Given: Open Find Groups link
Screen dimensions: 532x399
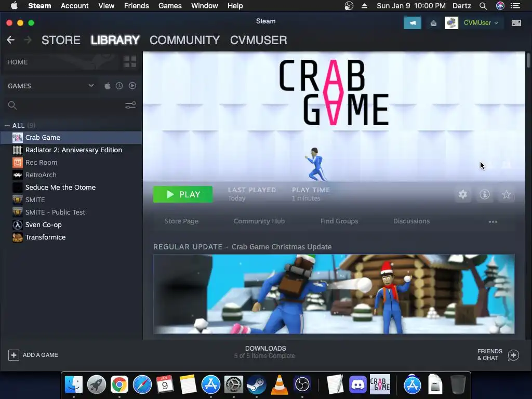Looking at the screenshot, I should pos(339,221).
